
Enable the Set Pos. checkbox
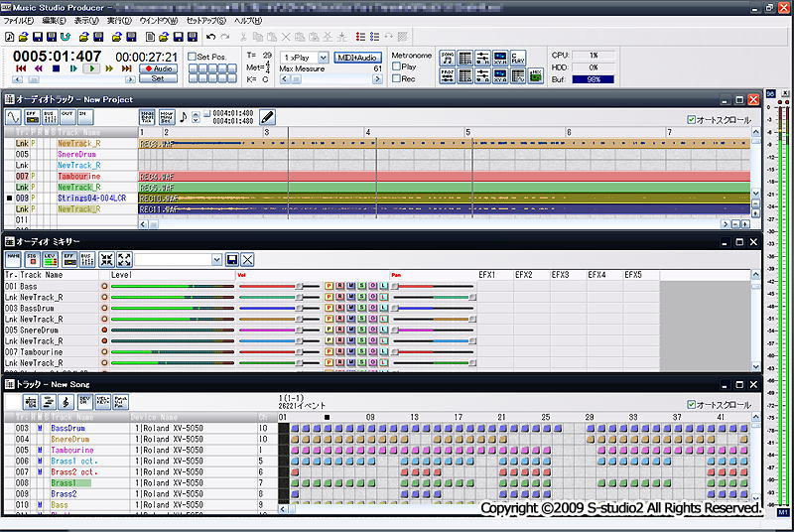194,57
